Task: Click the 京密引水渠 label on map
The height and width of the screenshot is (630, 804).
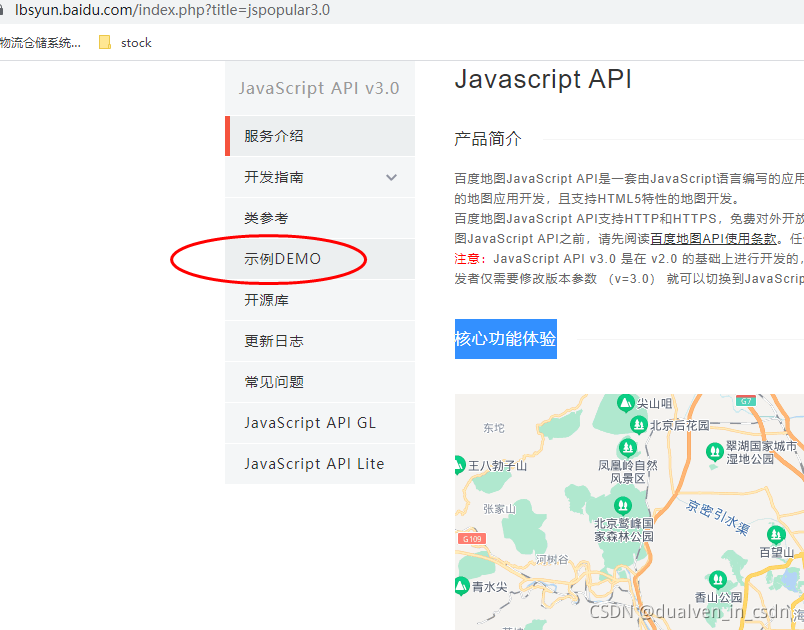Action: pyautogui.click(x=718, y=517)
